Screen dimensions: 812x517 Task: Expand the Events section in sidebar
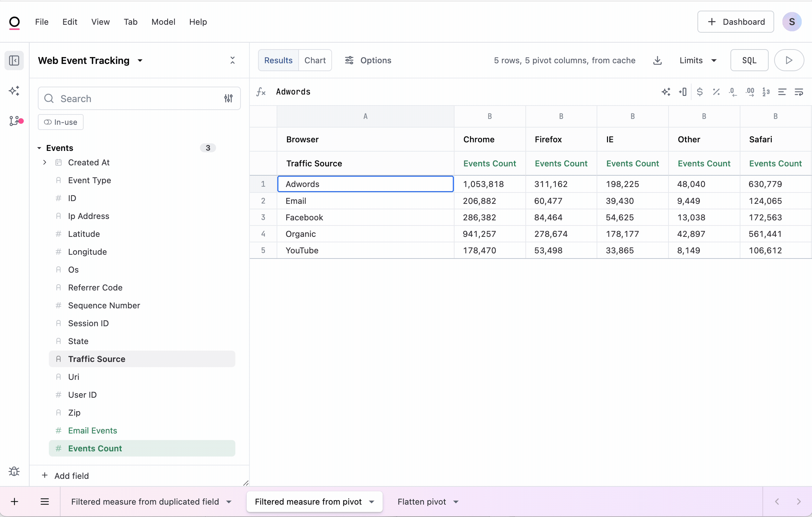[39, 148]
